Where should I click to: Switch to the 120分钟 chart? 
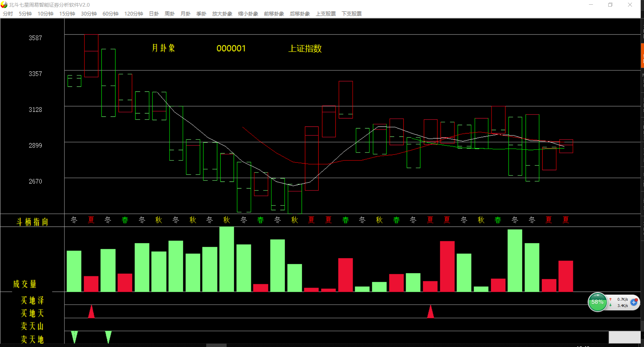tap(133, 14)
